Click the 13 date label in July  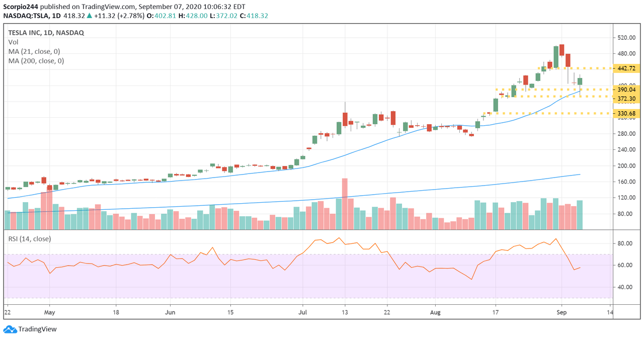point(345,311)
